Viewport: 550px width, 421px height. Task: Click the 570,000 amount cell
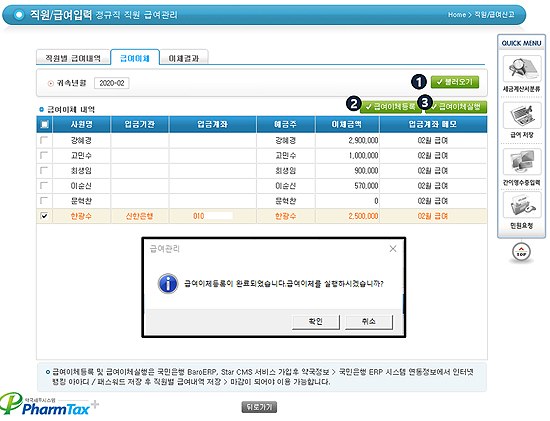tap(347, 186)
